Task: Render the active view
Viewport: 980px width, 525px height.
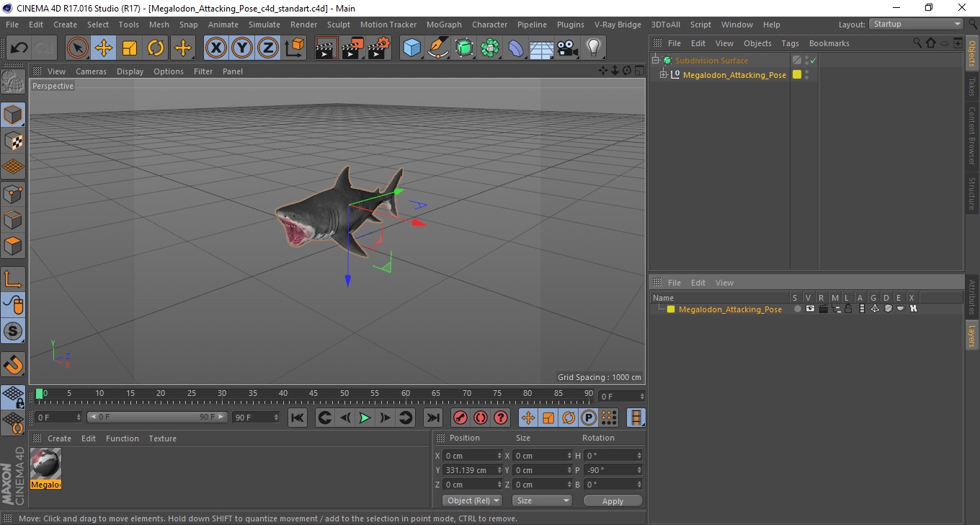Action: 327,48
